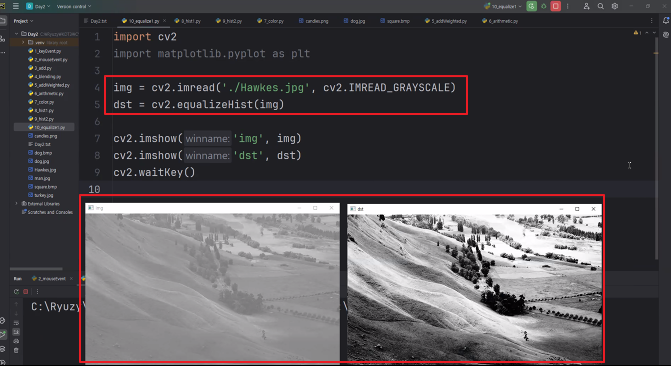This screenshot has height=366, width=671.
Task: Open the AI assistant icon in right sidebar
Action: 666,35
